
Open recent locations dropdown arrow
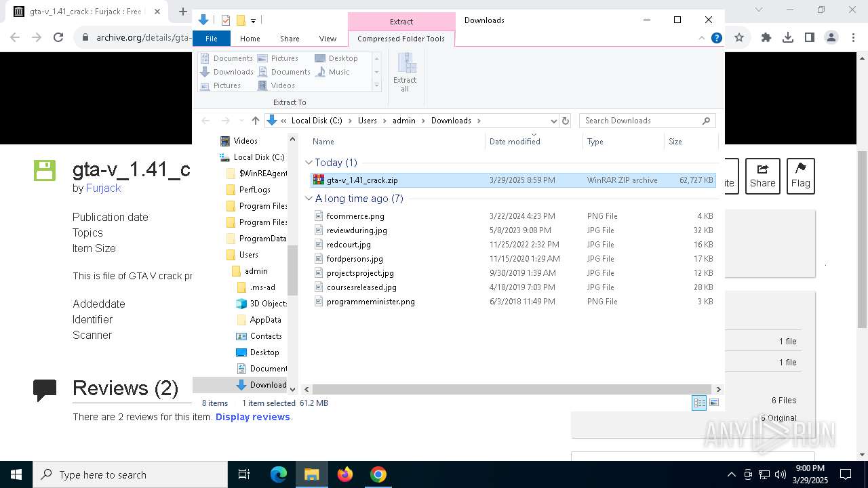[240, 121]
